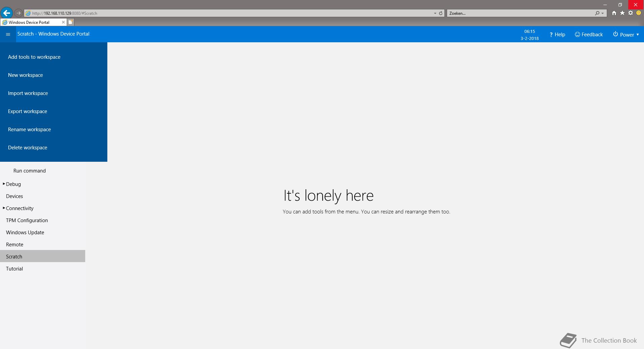Open browser settings gear icon
Viewport: 644px width, 349px height.
coord(631,13)
